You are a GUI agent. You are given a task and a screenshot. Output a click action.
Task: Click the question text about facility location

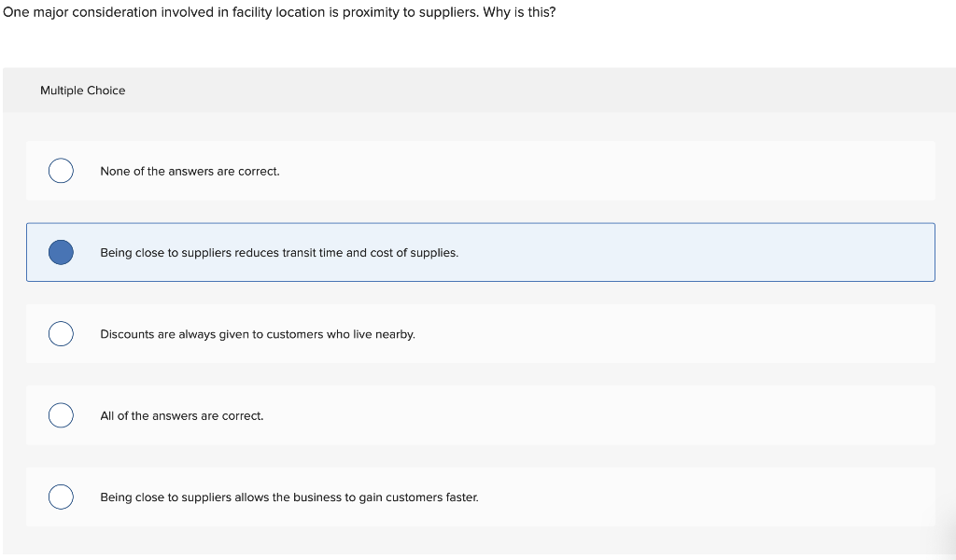278,12
